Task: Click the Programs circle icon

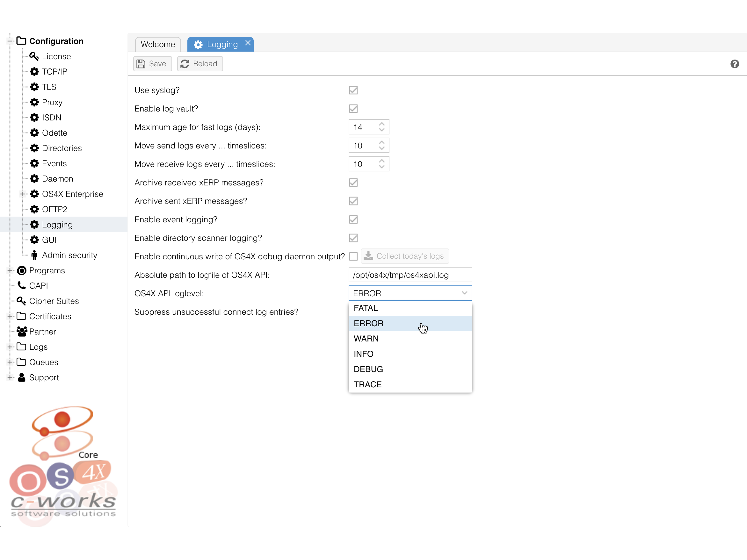Action: pos(22,270)
